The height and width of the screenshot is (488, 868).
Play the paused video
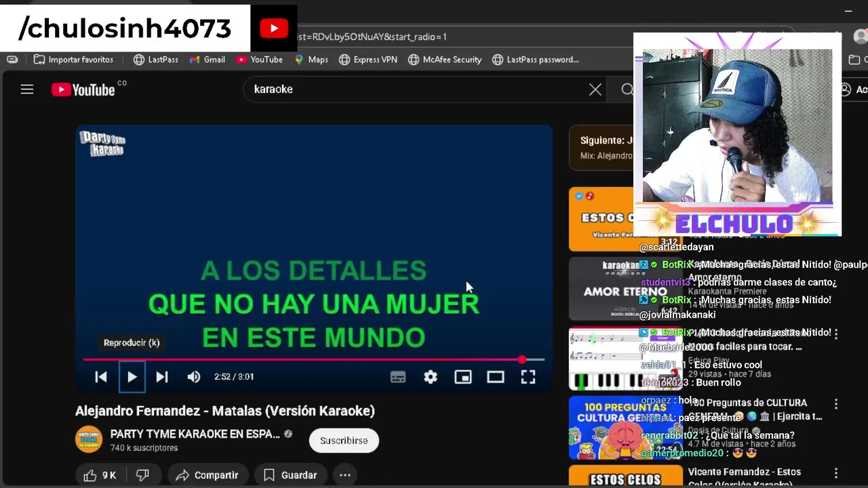(132, 377)
